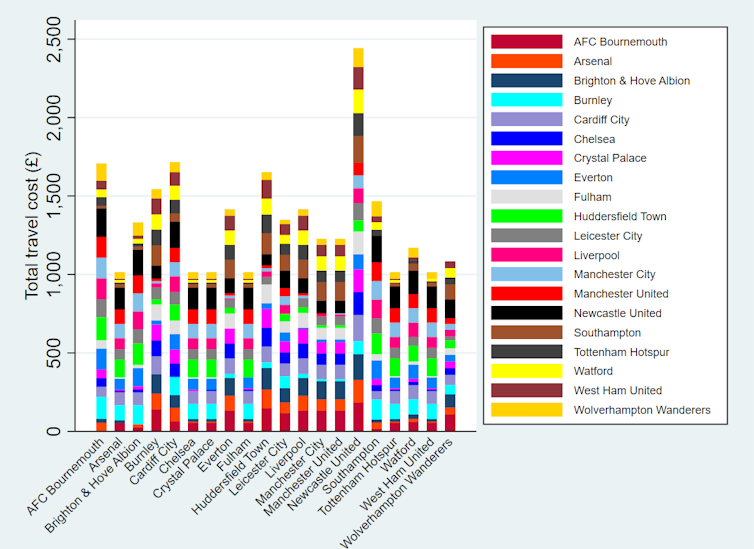
Task: Click the legend label 'Newcastle United'
Action: 617,313
